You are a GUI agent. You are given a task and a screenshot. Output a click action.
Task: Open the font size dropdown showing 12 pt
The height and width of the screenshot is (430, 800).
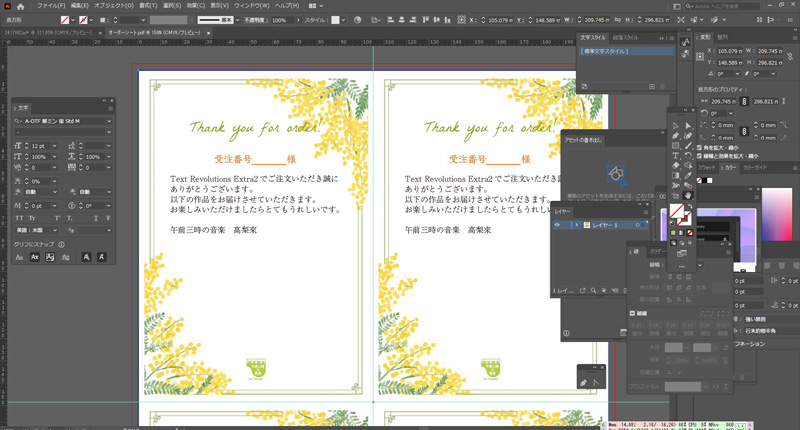[x=54, y=147]
